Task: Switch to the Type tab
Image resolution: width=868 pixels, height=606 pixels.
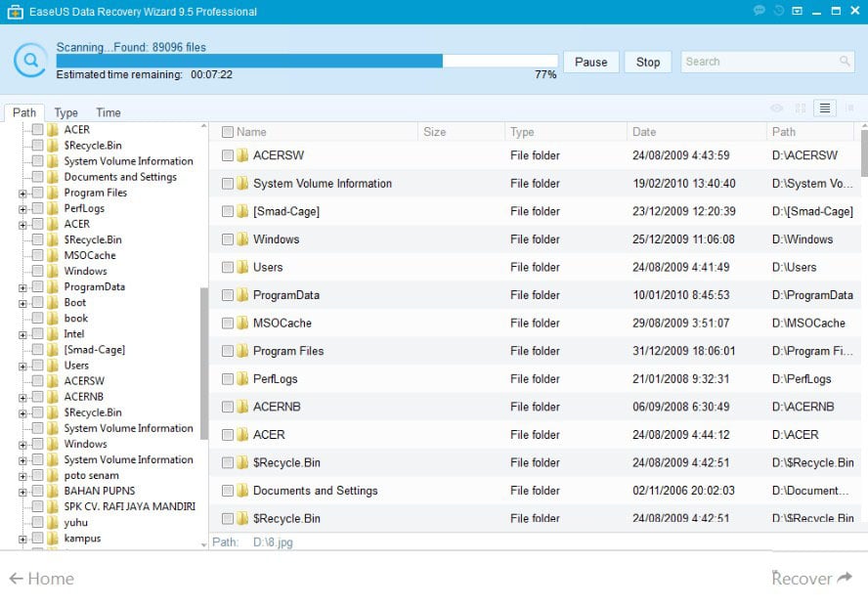Action: (65, 112)
